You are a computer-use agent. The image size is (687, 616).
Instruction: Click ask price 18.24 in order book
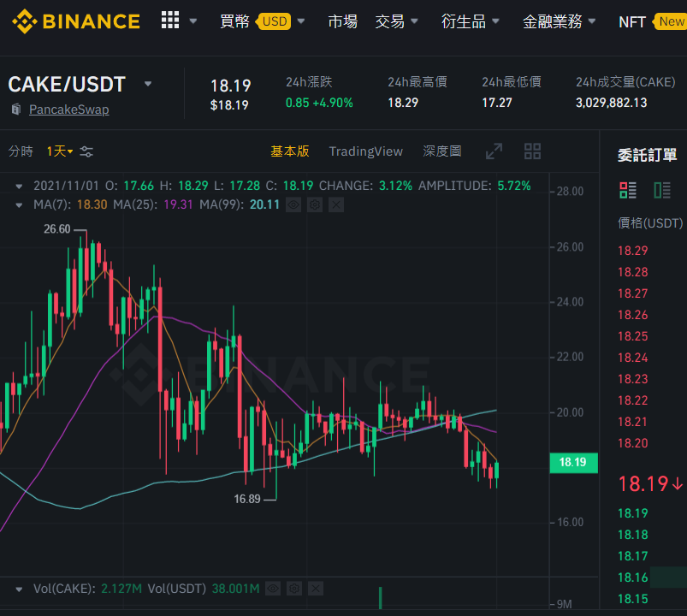[x=632, y=358]
